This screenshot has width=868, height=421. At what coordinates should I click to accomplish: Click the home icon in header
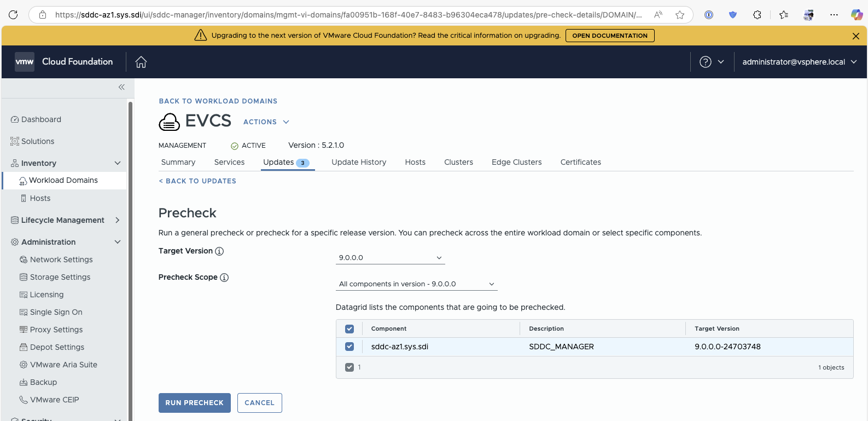[141, 62]
